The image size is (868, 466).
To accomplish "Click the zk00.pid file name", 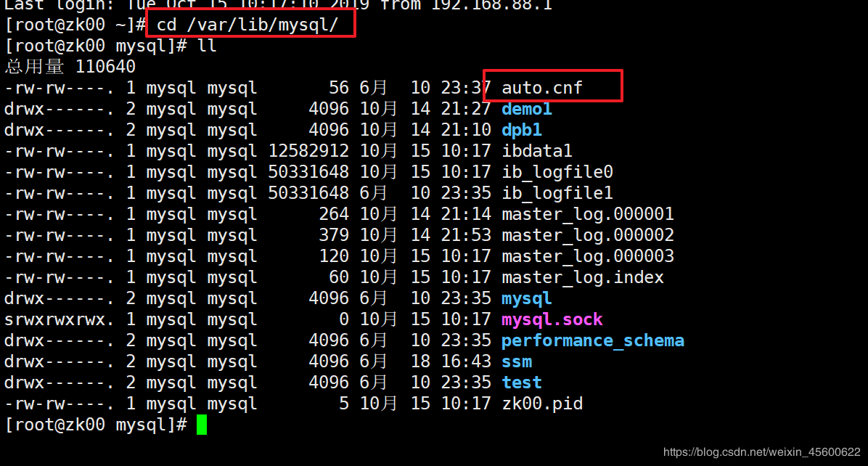I will pyautogui.click(x=542, y=404).
